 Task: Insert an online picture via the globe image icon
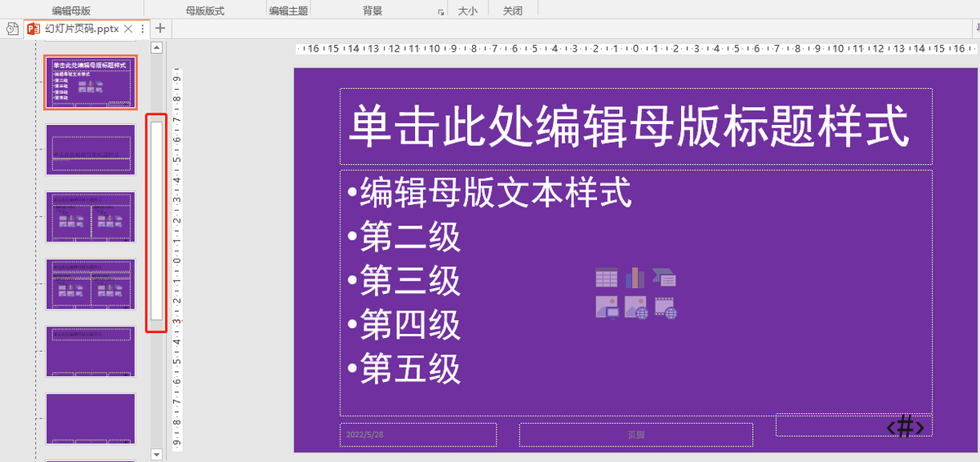coord(636,307)
